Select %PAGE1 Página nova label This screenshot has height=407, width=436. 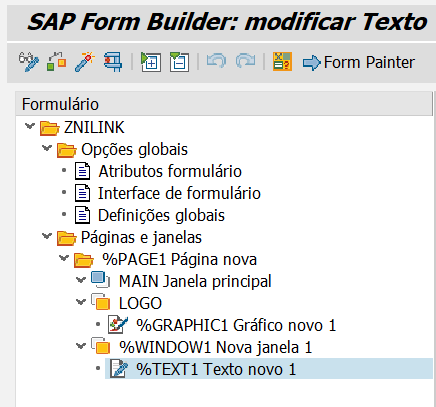[179, 259]
